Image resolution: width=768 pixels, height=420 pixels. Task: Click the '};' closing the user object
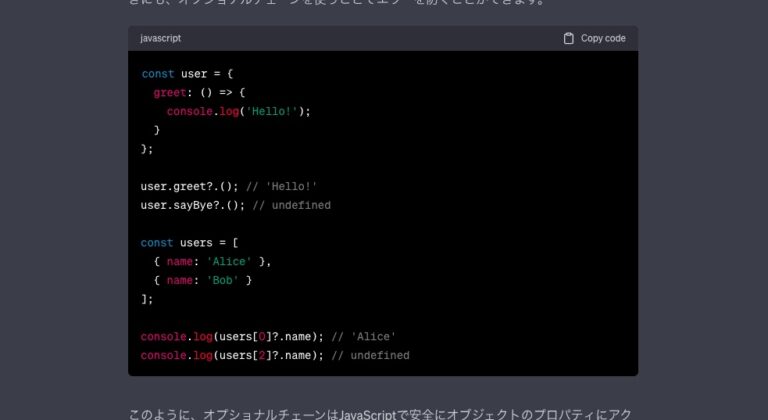[147, 148]
